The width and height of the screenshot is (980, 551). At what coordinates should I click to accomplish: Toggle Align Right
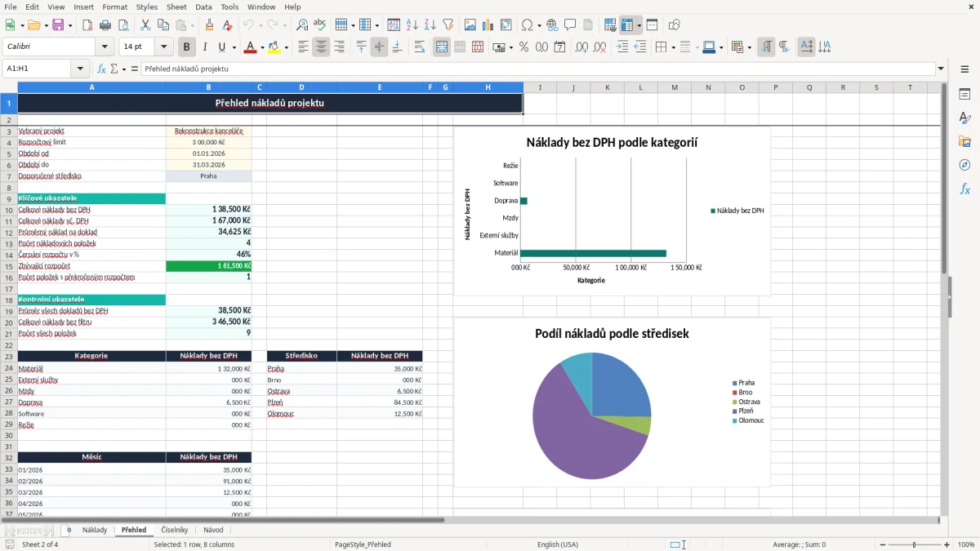[340, 47]
